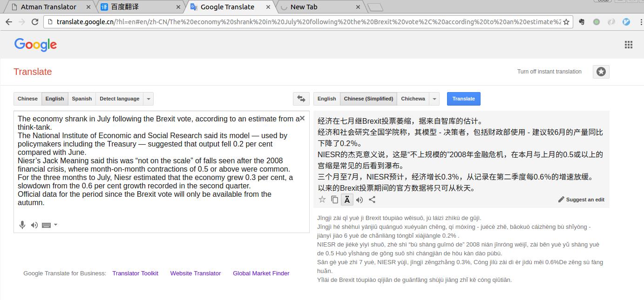Click the microphone voice input icon
Screen dimensions: 644x300
tap(22, 225)
